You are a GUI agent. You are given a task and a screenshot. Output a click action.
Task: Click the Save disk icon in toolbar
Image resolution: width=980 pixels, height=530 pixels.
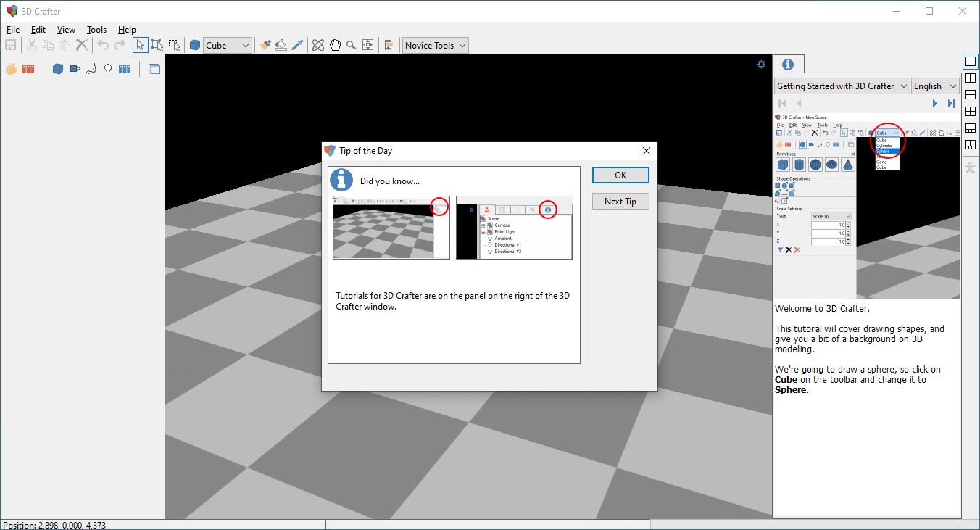11,45
